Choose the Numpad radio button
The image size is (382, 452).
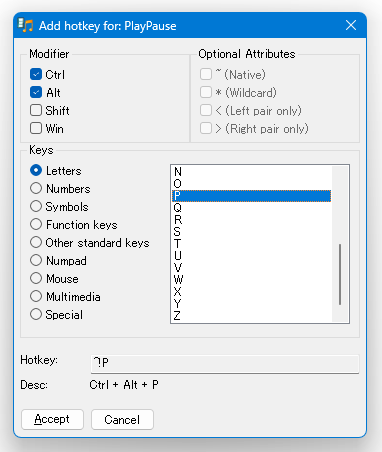[x=36, y=260]
